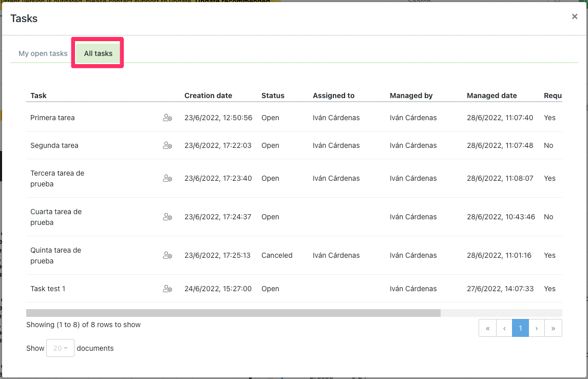Screen dimensions: 588x379
Task: Click the horizontal scrollbar under the table
Action: (x=233, y=313)
